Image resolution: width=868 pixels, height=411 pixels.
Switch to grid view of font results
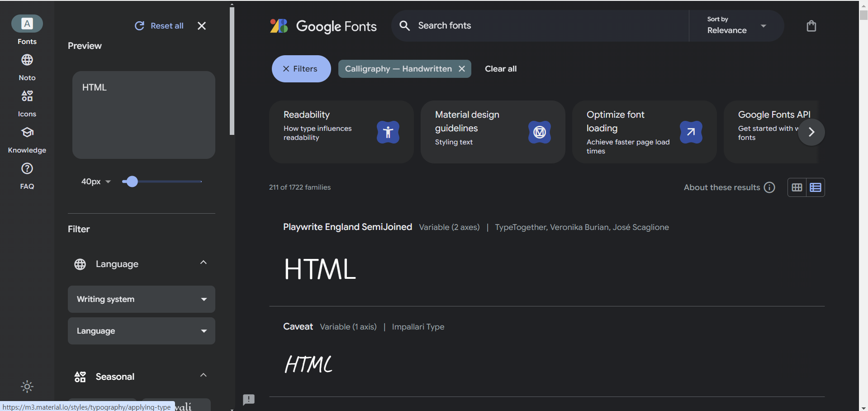pyautogui.click(x=797, y=187)
